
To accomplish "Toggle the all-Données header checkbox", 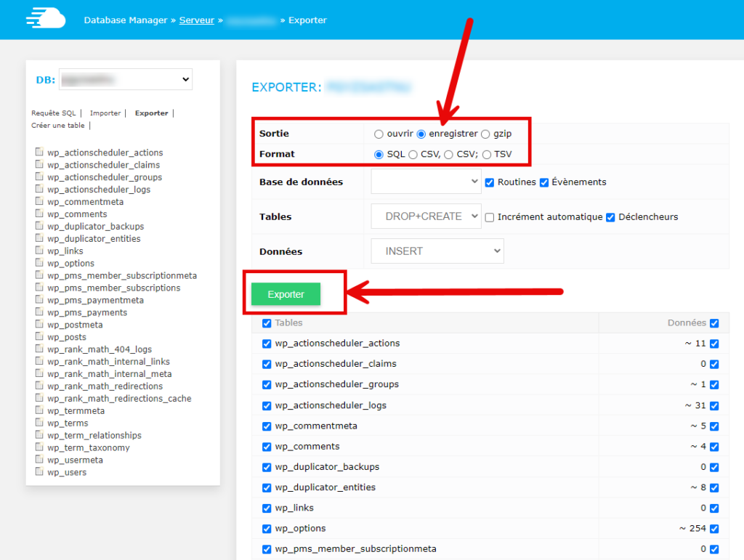I will (714, 323).
